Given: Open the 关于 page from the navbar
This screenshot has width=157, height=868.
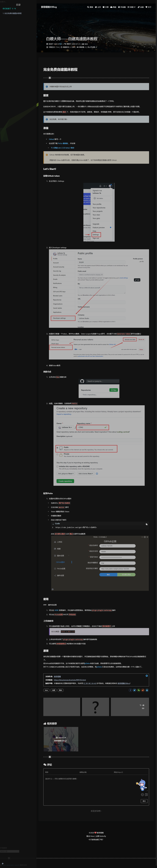Looking at the screenshot, I should (149, 7).
